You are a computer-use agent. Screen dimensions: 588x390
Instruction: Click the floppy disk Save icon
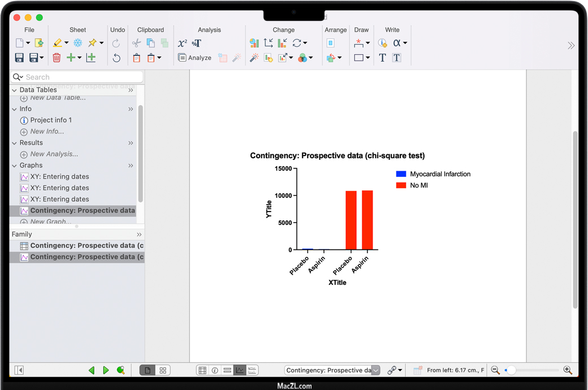click(19, 58)
